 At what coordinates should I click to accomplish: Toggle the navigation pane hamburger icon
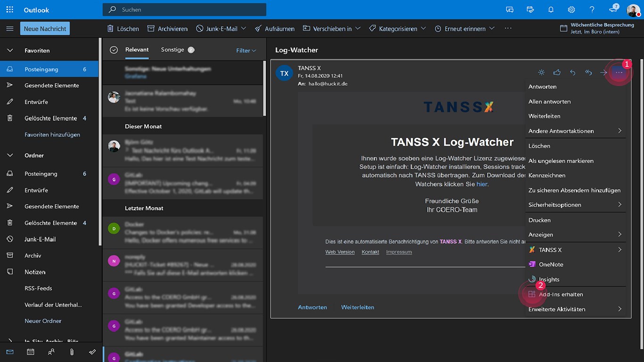coord(9,29)
